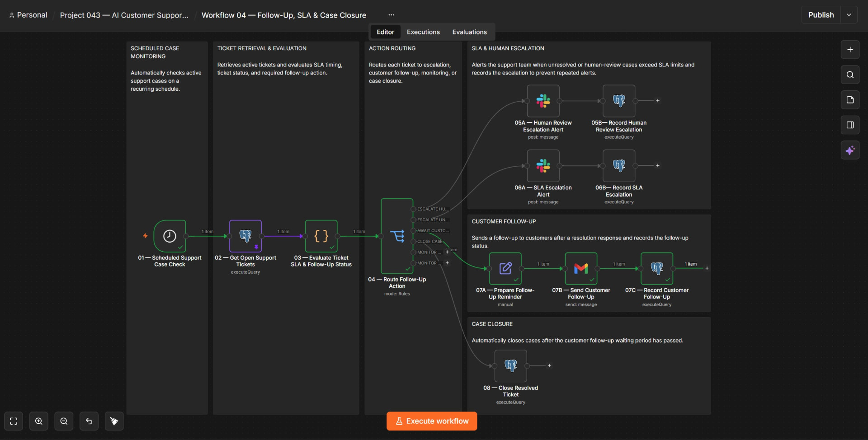Switch to the Editor tab
The width and height of the screenshot is (868, 440).
click(385, 32)
